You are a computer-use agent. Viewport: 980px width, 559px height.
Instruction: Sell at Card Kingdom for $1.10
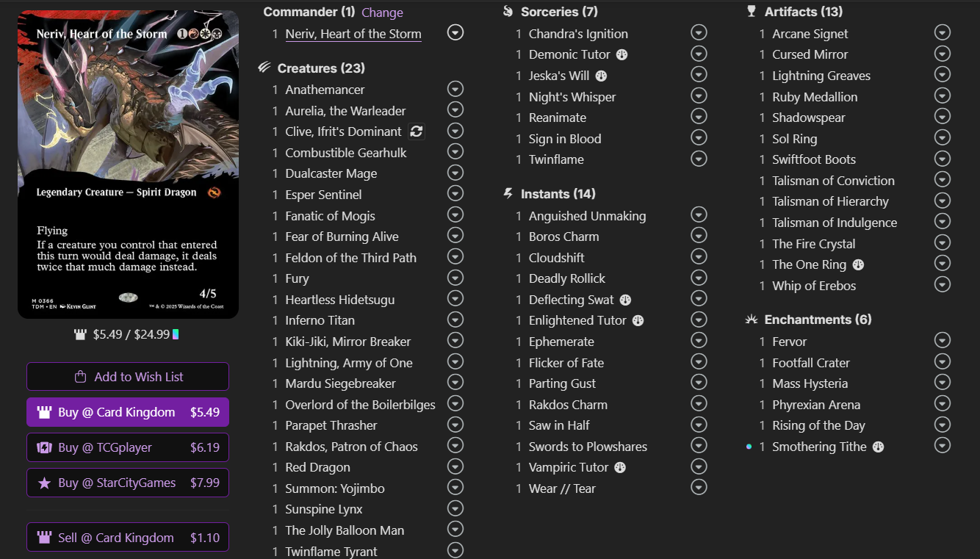pos(128,537)
